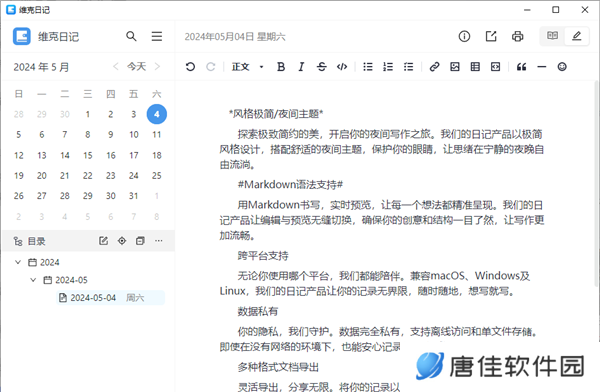Screen dimensions: 600x392
Task: Locate current entry target icon
Action: click(122, 241)
